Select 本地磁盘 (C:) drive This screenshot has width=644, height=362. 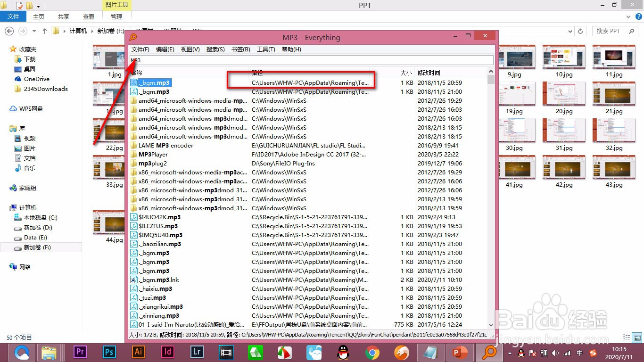41,218
